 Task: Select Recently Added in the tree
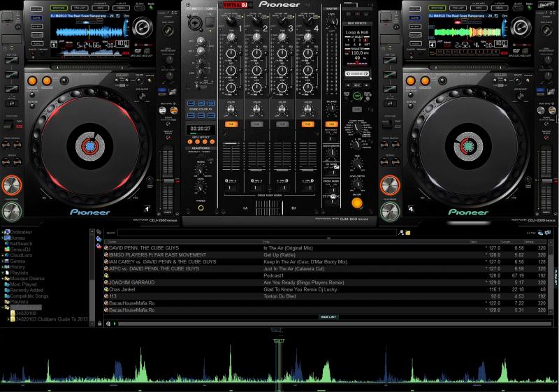[27, 290]
